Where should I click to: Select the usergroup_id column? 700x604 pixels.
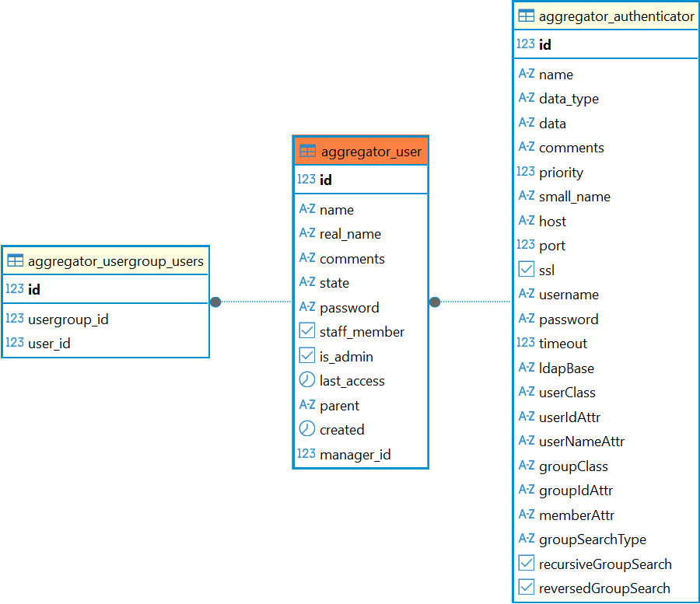coord(68,319)
